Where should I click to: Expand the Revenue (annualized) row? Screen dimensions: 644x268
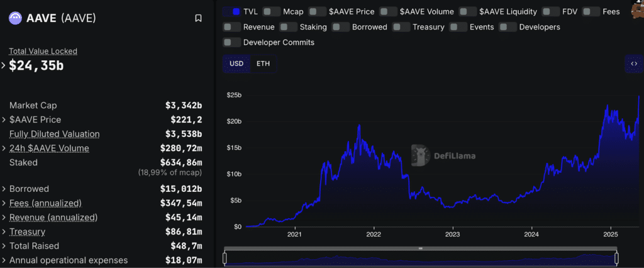click(x=3, y=218)
